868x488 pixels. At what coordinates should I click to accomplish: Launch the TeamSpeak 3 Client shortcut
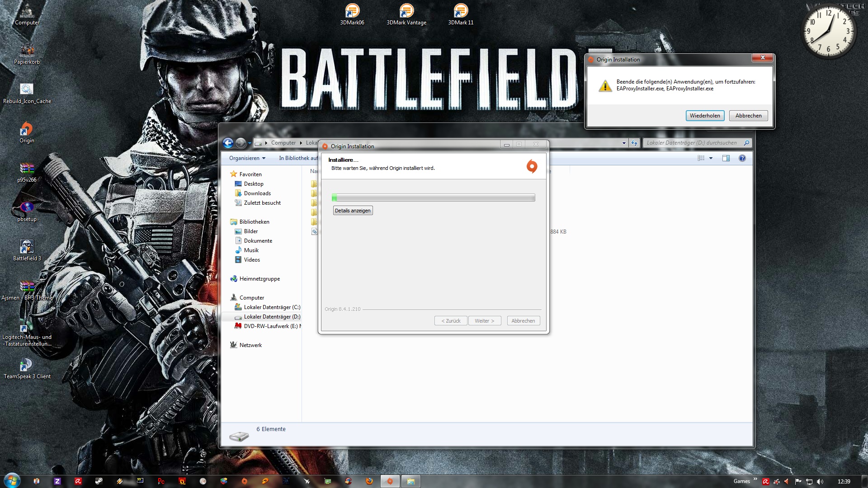tap(27, 368)
